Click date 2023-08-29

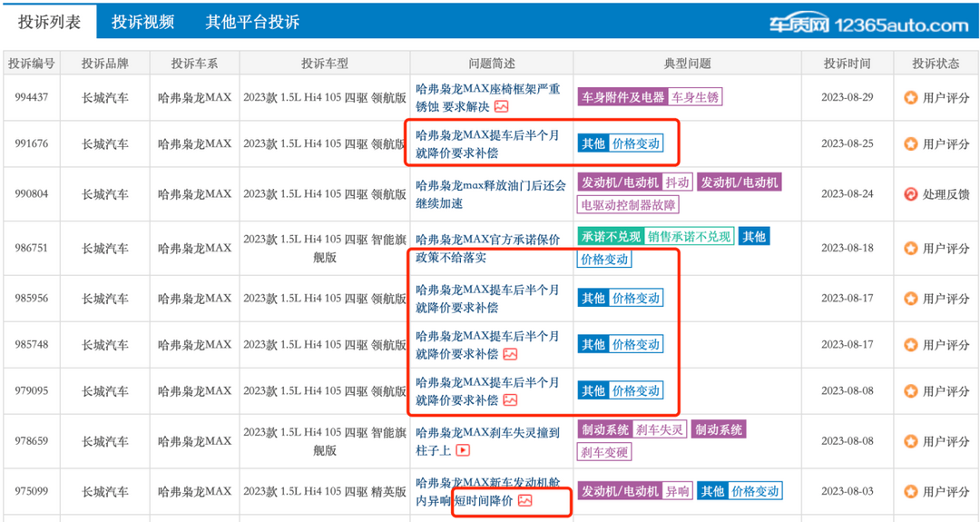click(847, 97)
